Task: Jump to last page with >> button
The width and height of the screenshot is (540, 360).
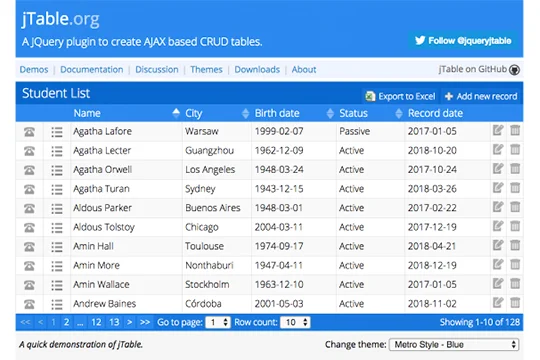Action: click(x=145, y=322)
